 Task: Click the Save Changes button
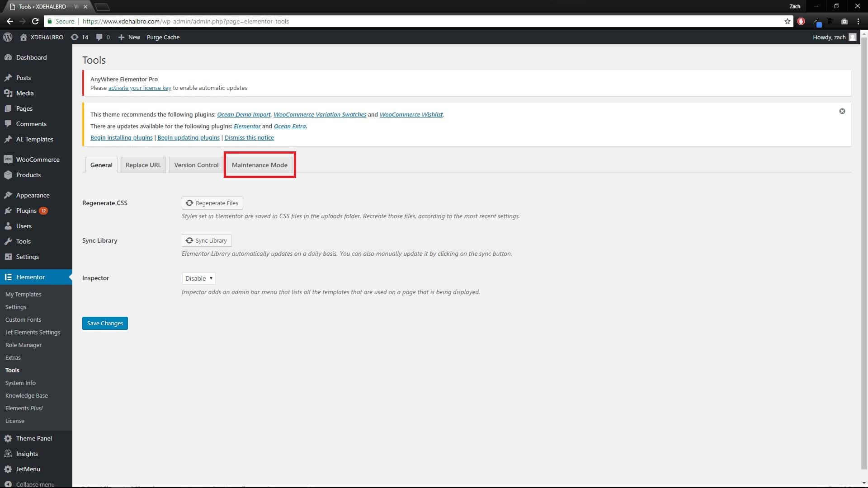105,323
